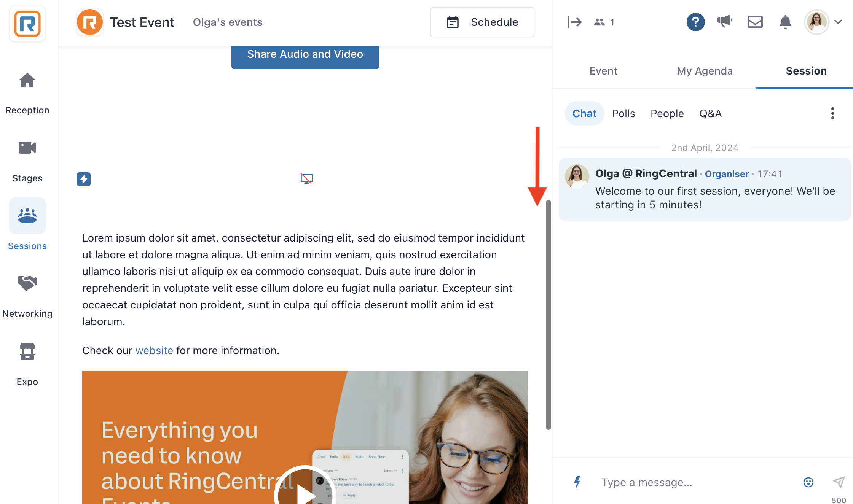Image resolution: width=853 pixels, height=504 pixels.
Task: Click Olga's avatar in chat message
Action: [577, 176]
